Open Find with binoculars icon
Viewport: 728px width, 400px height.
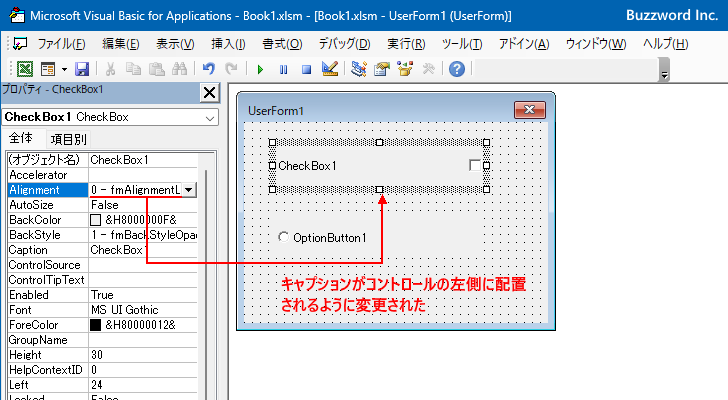179,69
